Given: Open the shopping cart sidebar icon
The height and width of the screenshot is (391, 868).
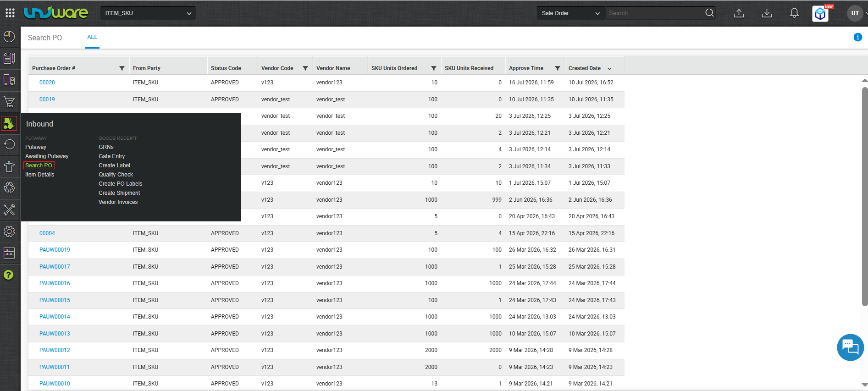Looking at the screenshot, I should click(9, 102).
